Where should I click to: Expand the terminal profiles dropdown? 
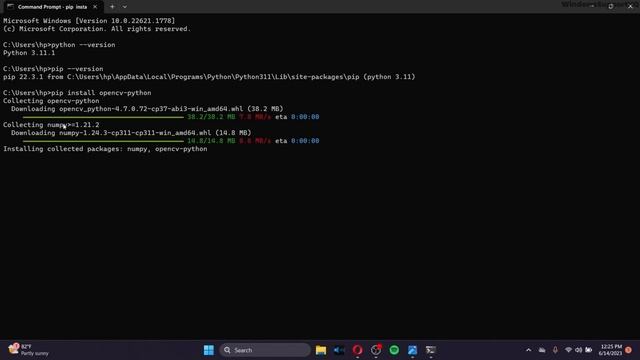click(x=124, y=7)
